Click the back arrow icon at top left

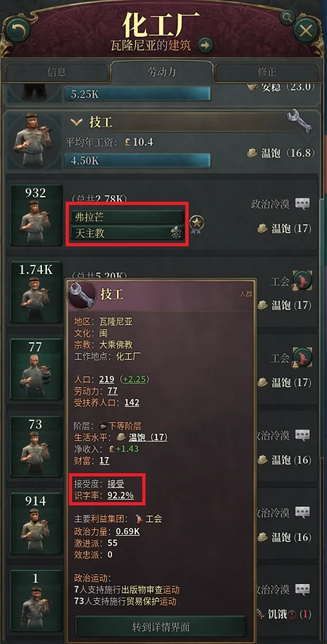click(x=19, y=30)
